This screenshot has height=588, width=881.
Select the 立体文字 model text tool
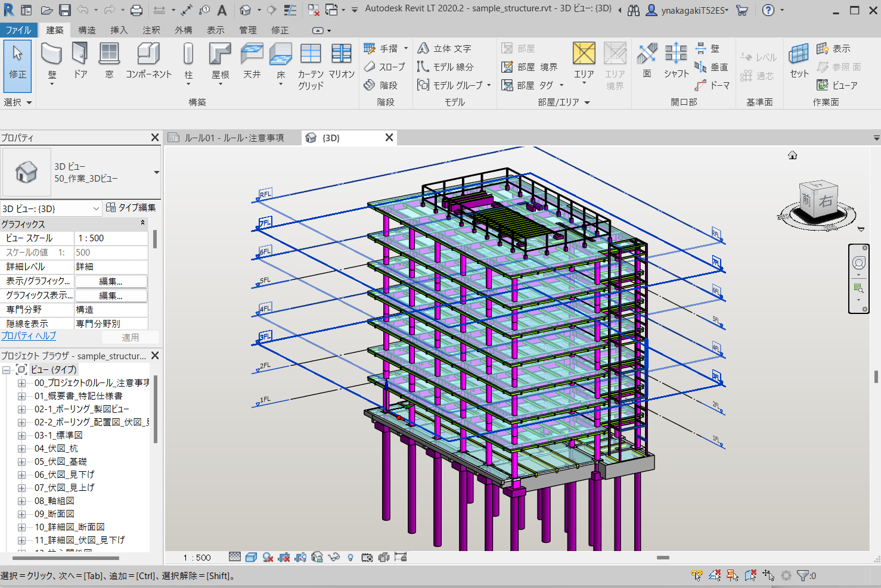point(444,48)
